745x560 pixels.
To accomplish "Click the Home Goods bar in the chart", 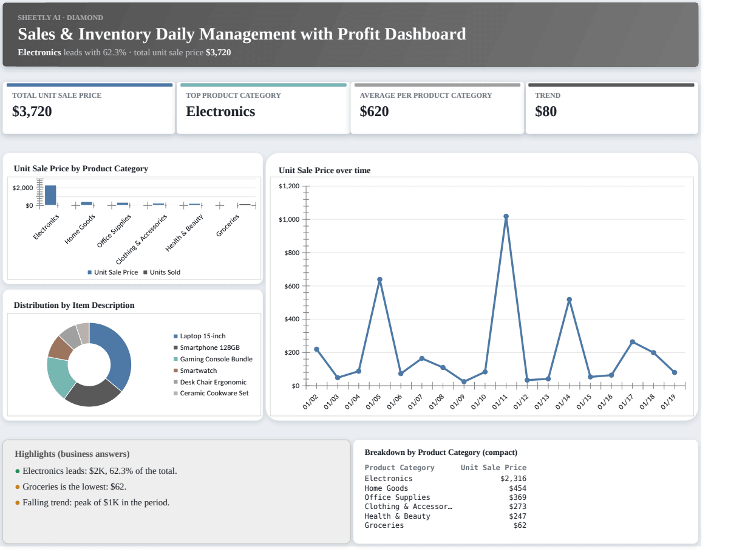I will pos(87,203).
